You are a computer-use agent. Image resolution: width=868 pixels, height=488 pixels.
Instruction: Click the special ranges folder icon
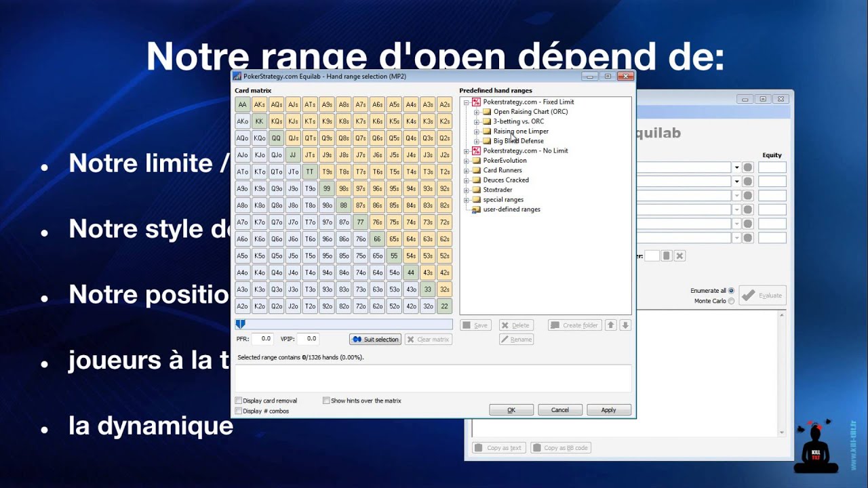click(x=476, y=200)
